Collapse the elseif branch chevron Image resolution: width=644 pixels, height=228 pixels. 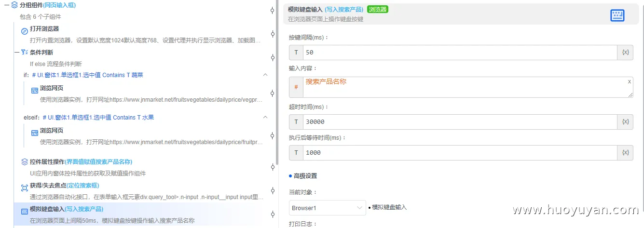[x=265, y=117]
